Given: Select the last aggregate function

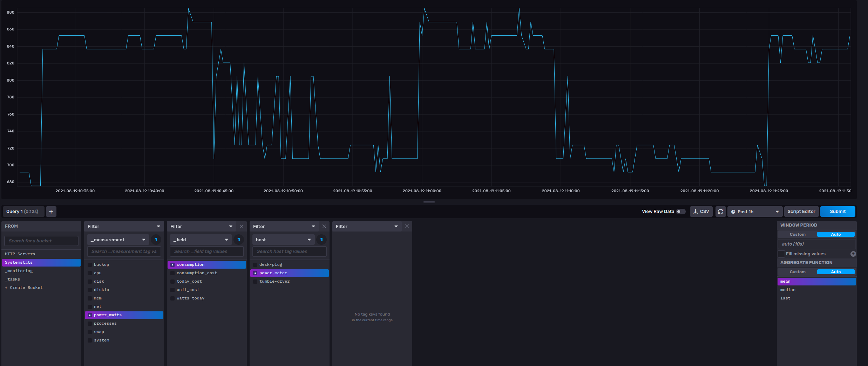Looking at the screenshot, I should pos(816,298).
